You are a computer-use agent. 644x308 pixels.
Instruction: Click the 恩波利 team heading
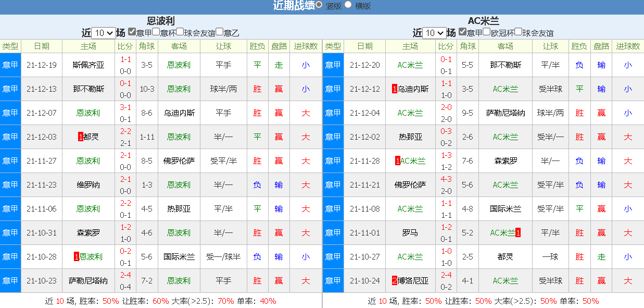161,21
